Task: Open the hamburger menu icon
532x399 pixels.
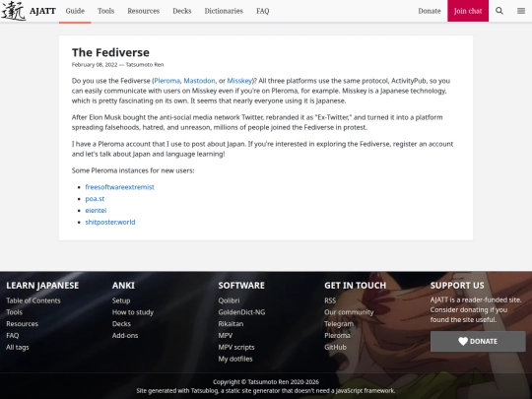Action: pyautogui.click(x=521, y=11)
